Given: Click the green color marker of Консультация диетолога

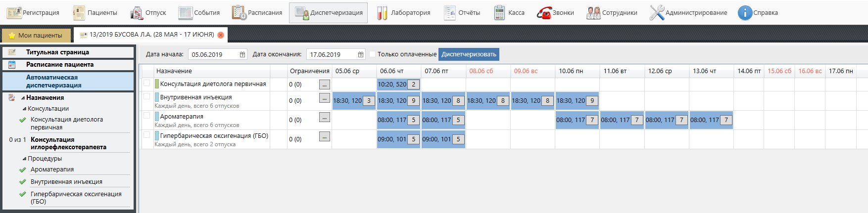Looking at the screenshot, I should coord(157,84).
